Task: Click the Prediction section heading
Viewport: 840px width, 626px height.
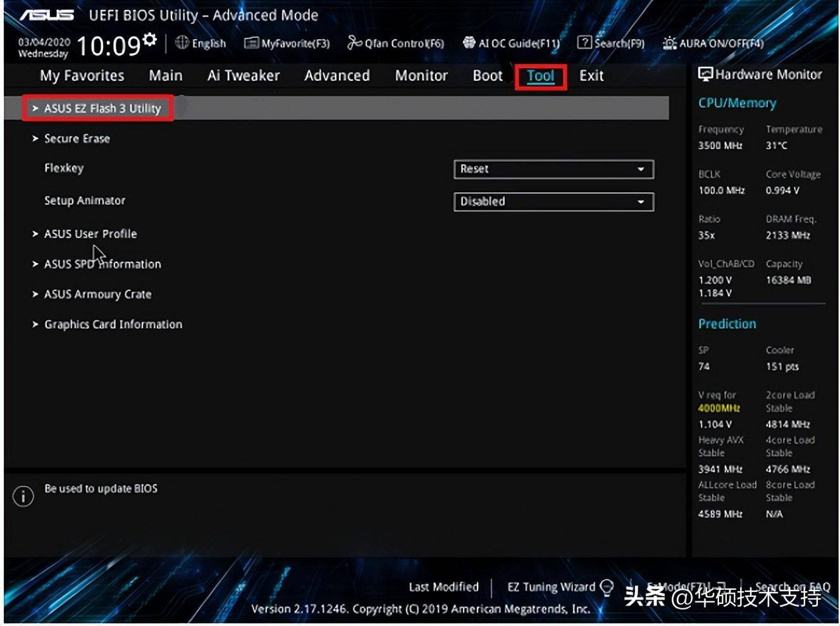Action: coord(727,324)
